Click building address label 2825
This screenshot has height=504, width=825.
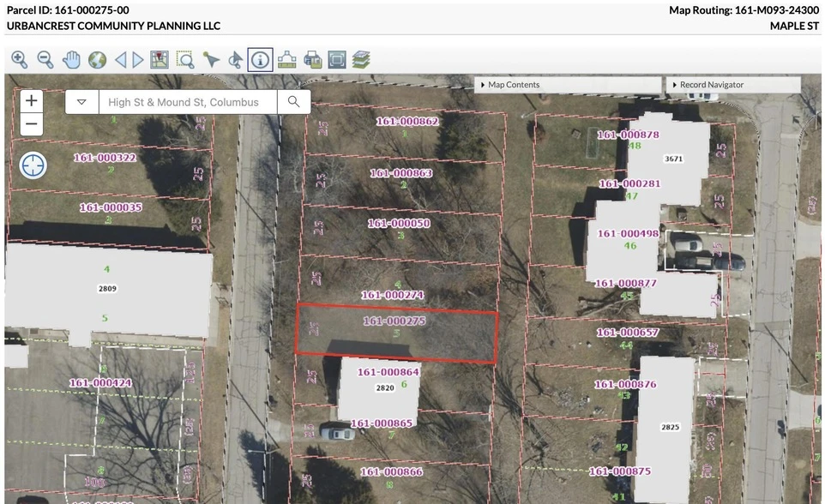[x=671, y=427]
